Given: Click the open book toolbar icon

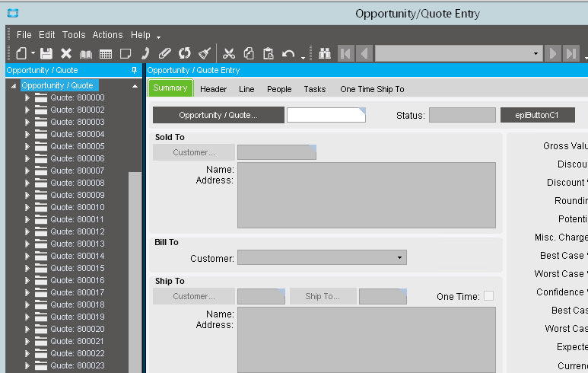Looking at the screenshot, I should point(86,54).
